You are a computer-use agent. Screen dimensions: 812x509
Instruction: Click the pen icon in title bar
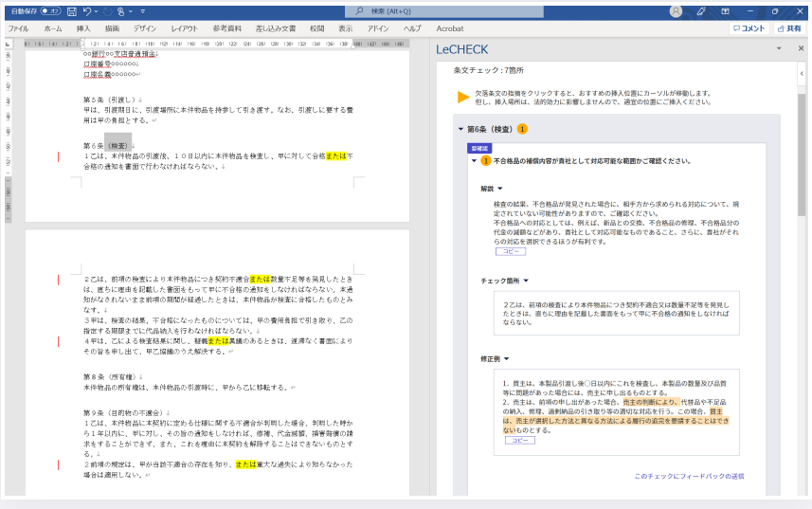(701, 11)
